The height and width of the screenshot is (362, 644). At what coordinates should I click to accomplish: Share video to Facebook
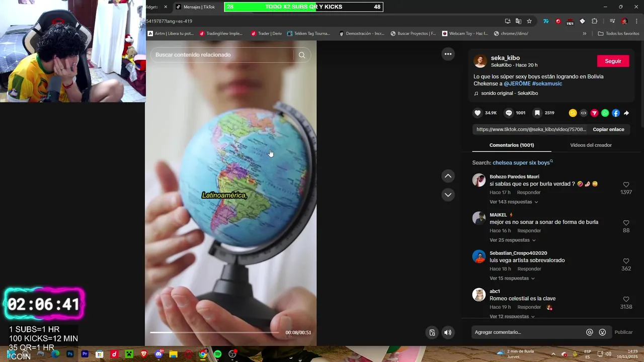[x=616, y=113]
